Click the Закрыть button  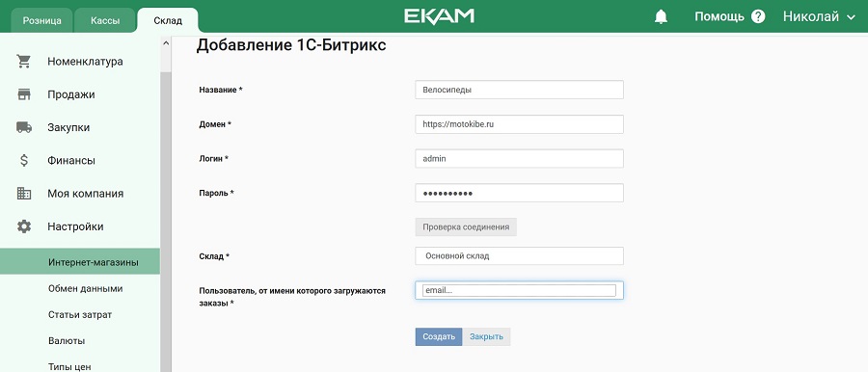click(x=487, y=336)
